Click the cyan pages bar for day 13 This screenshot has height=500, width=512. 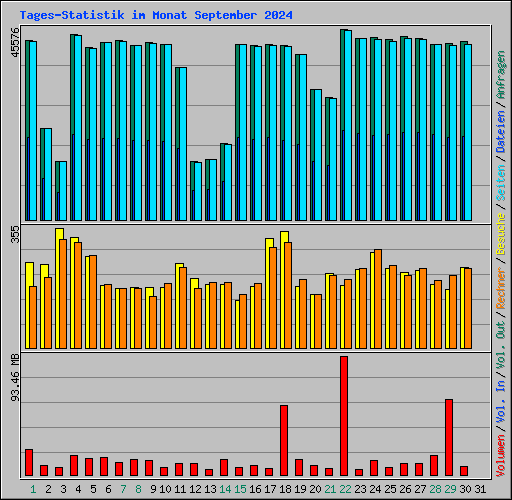pyautogui.click(x=212, y=190)
